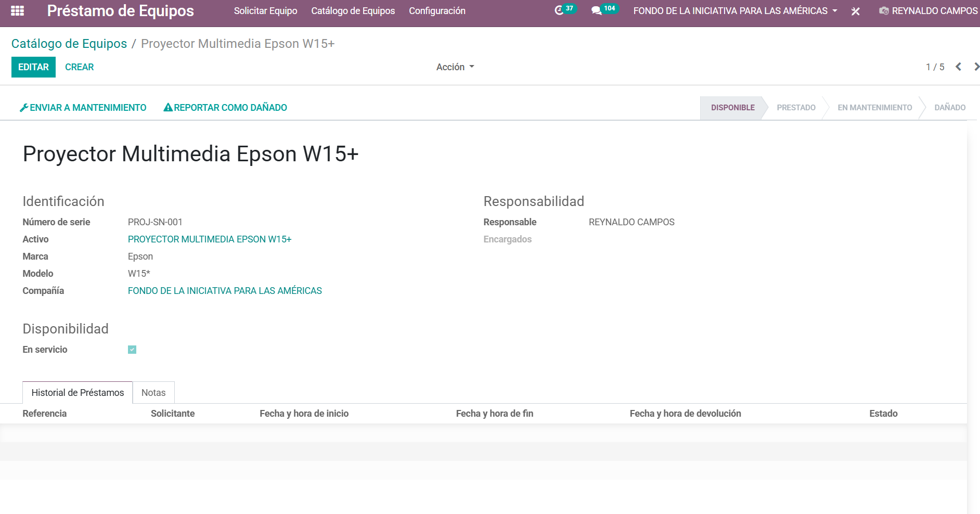Select the PRESTADO status stage
This screenshot has height=514, width=980.
click(796, 108)
